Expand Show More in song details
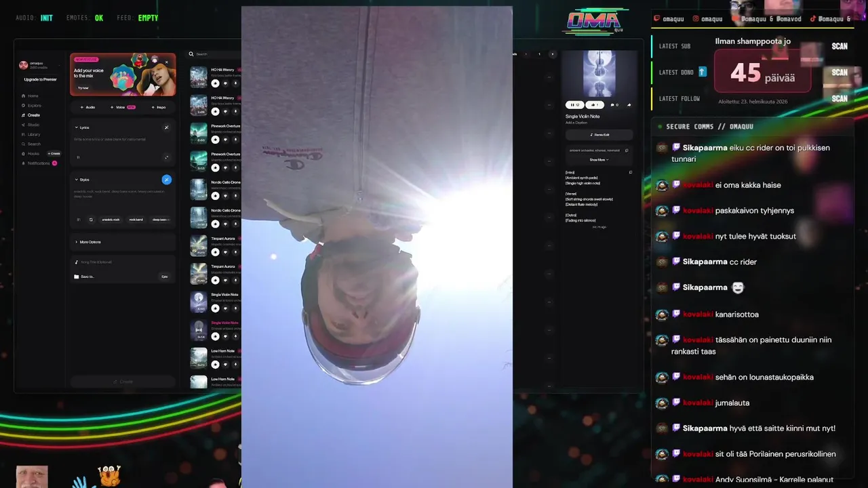Viewport: 868px width, 488px height. [599, 160]
